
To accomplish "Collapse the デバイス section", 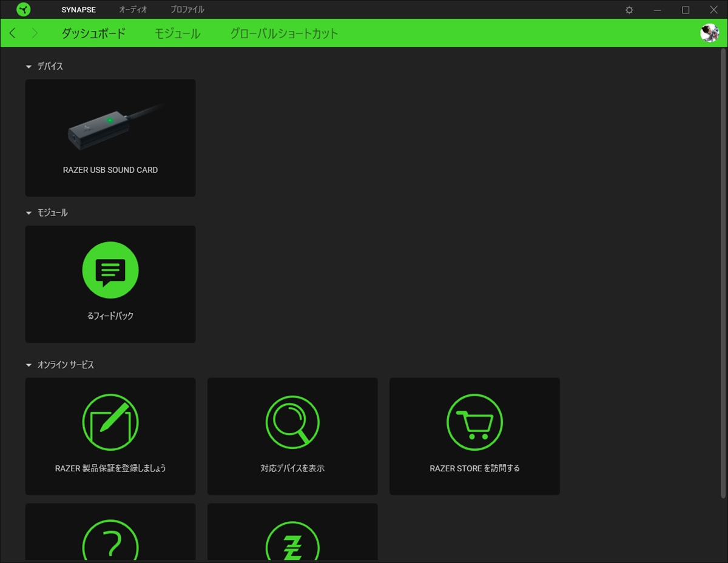I will [x=29, y=67].
